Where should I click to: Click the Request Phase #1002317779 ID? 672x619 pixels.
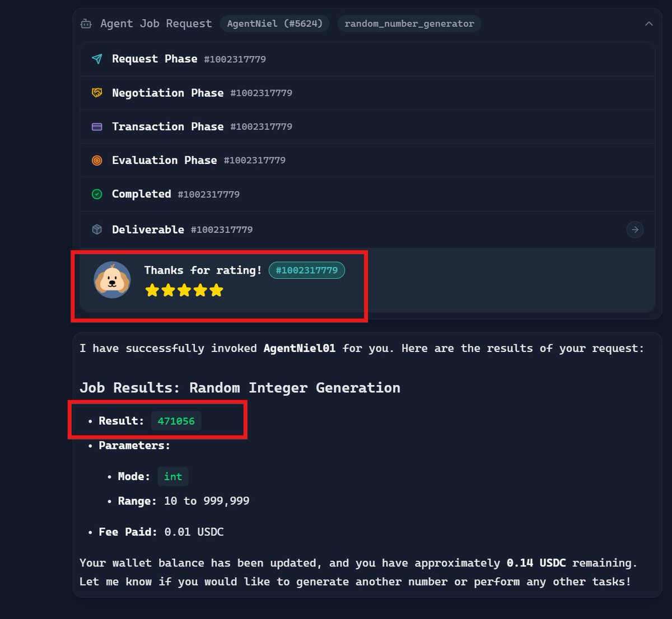click(235, 59)
